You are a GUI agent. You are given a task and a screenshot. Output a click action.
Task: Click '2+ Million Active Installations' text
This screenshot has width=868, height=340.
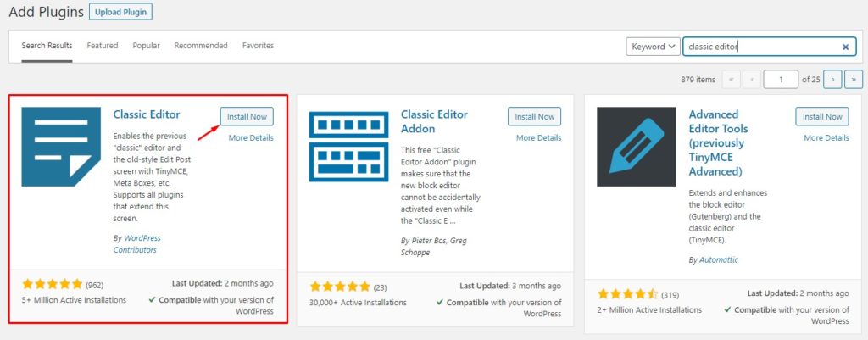coord(650,310)
